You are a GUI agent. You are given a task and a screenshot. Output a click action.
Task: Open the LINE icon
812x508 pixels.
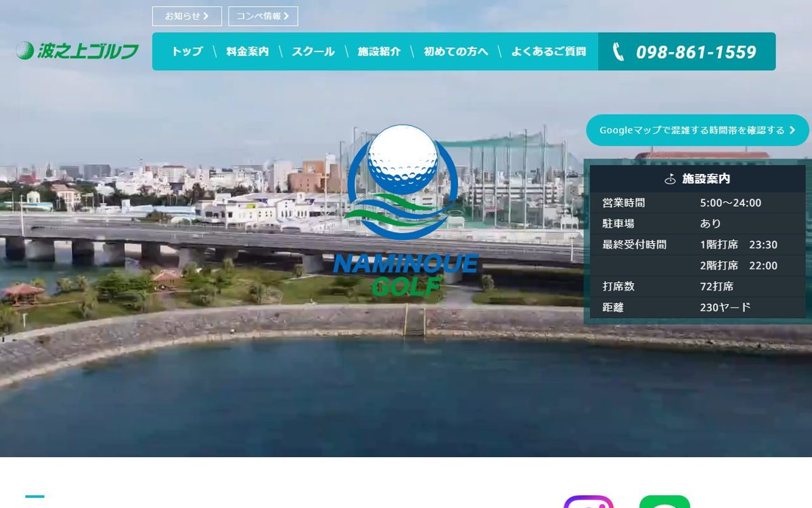coord(664,502)
